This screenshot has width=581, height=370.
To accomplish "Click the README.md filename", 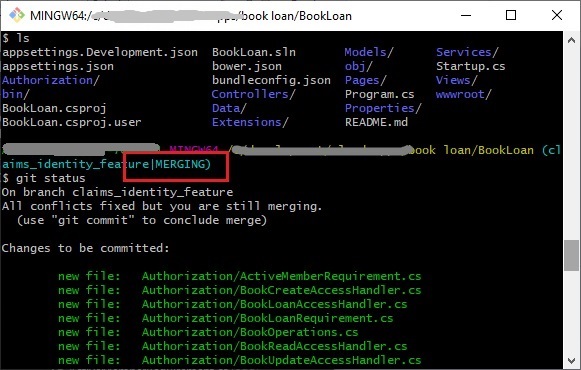I will pos(376,123).
